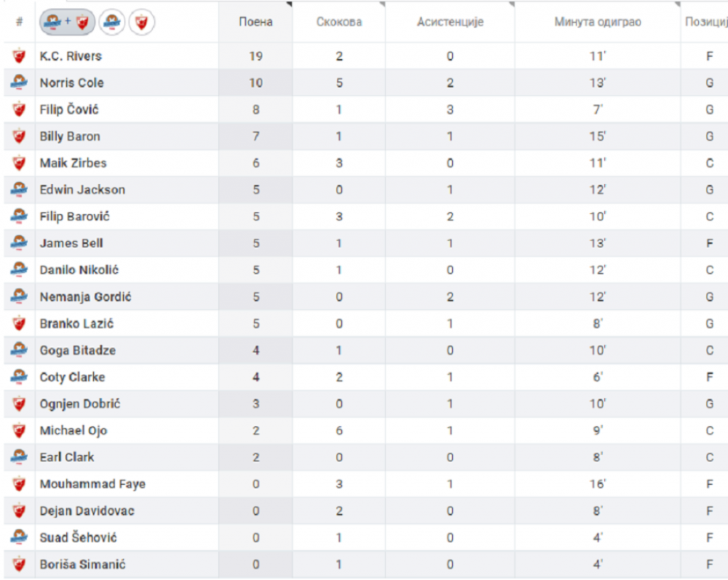Viewport: 728px width, 580px height.
Task: Sort table by Скокова column
Action: coord(339,22)
